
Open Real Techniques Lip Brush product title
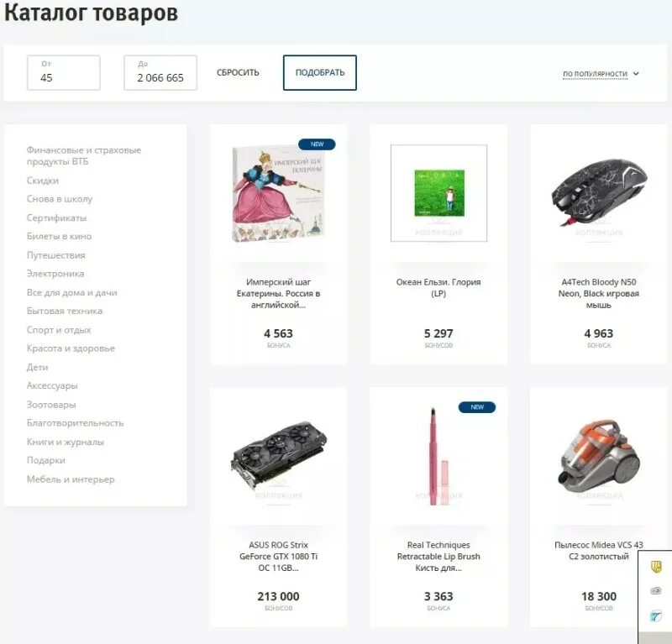coord(438,556)
